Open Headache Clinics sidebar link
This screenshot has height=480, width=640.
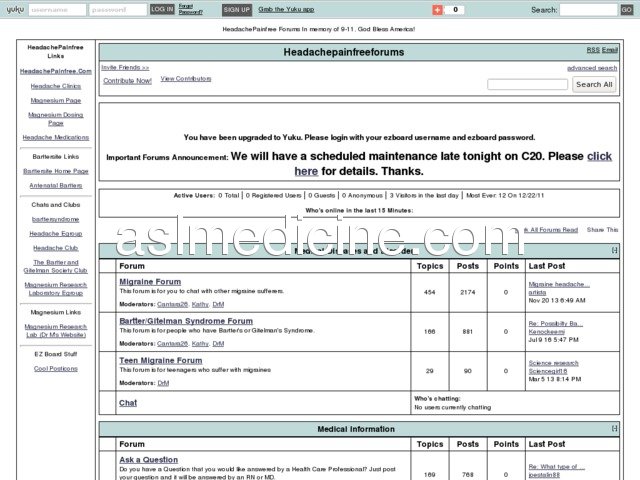point(56,86)
